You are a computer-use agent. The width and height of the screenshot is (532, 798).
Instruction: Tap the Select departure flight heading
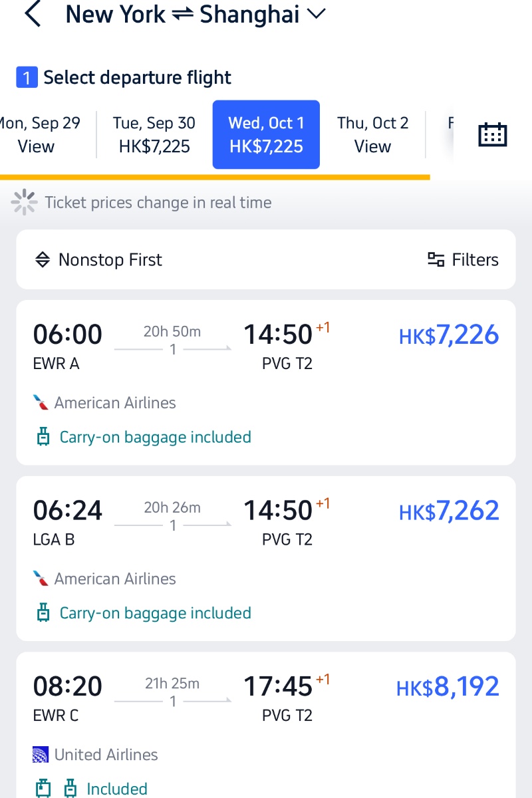click(137, 78)
